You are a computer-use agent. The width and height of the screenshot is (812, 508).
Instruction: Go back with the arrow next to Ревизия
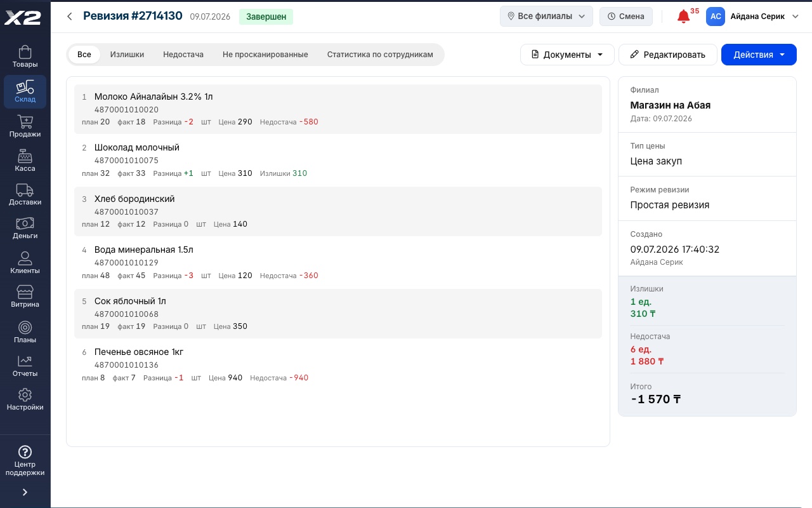(70, 17)
